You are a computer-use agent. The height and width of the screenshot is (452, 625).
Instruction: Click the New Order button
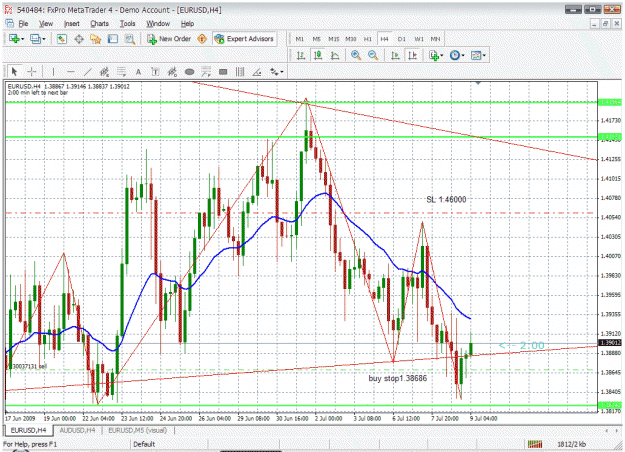point(169,39)
